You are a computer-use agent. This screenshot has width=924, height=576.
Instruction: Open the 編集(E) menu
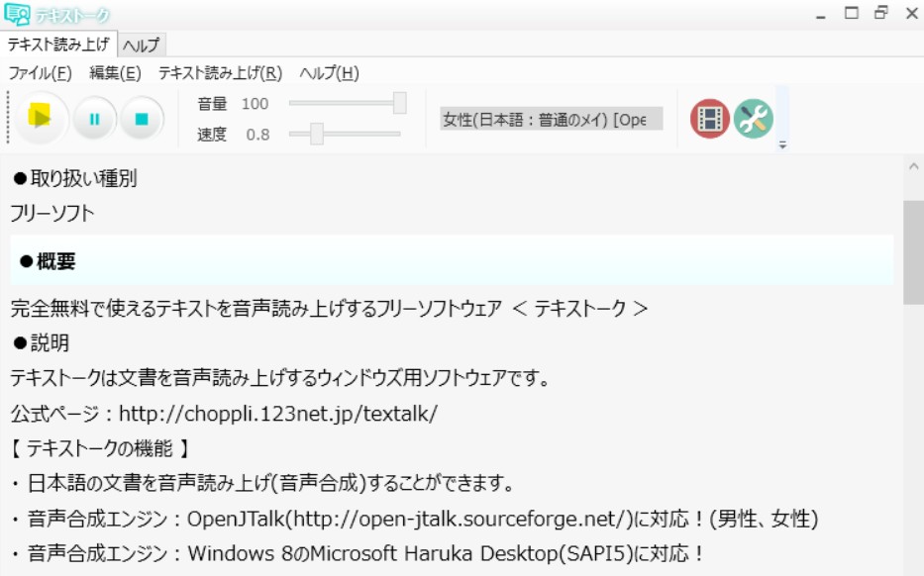(x=115, y=73)
